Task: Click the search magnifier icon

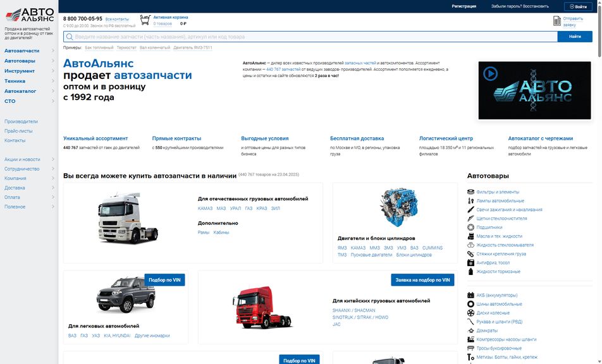Action: [70, 37]
